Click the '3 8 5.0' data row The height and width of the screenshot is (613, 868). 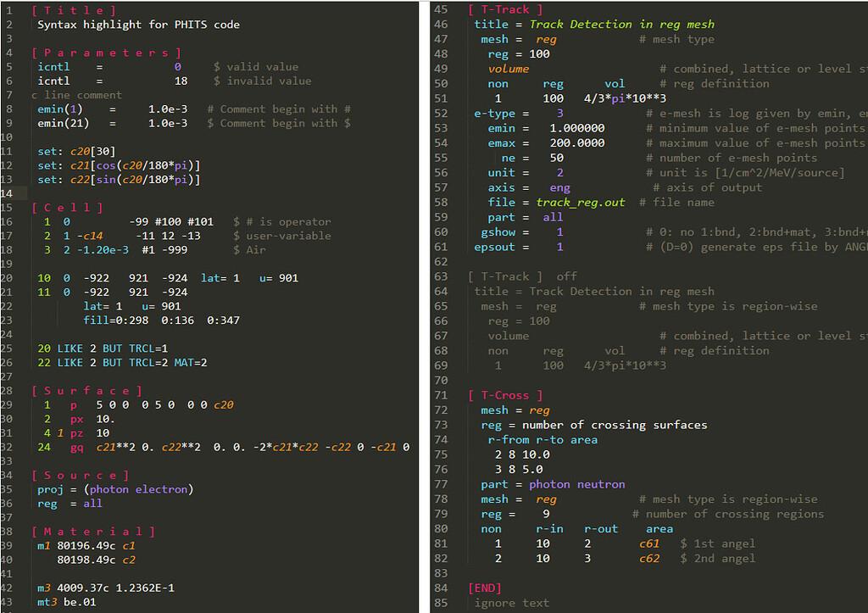(x=519, y=470)
